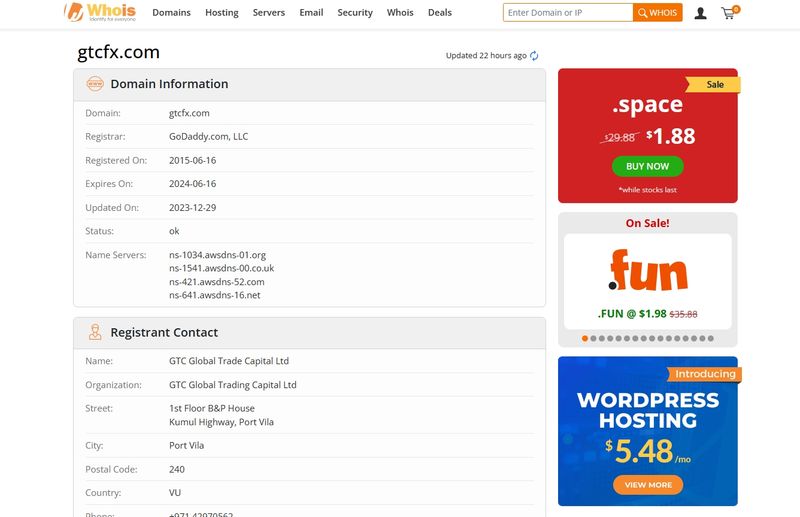Select the first carousel dot
Image resolution: width=800 pixels, height=517 pixels.
585,338
